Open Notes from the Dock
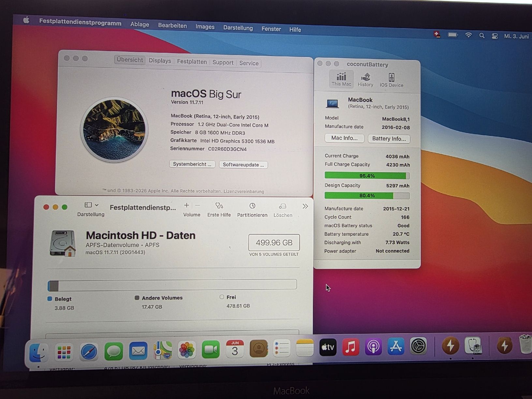 click(x=305, y=348)
